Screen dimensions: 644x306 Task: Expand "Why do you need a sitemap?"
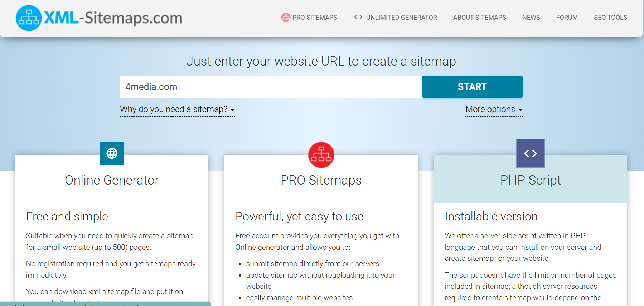point(177,109)
